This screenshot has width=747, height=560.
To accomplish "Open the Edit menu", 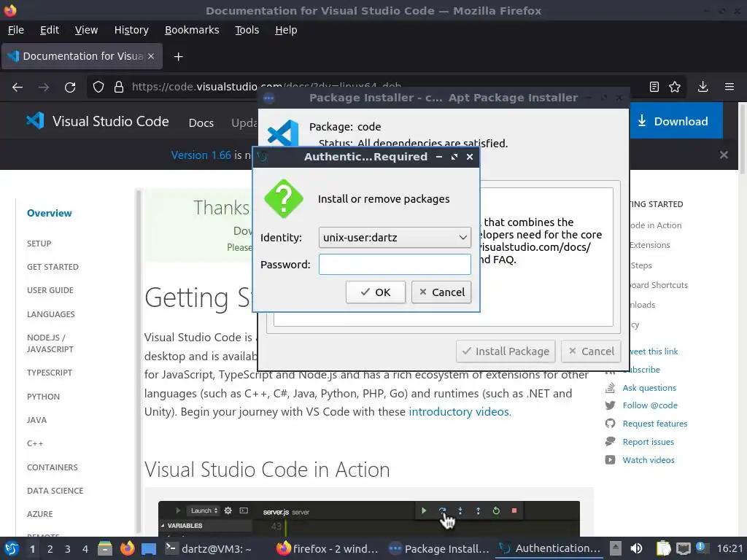I will (50, 30).
